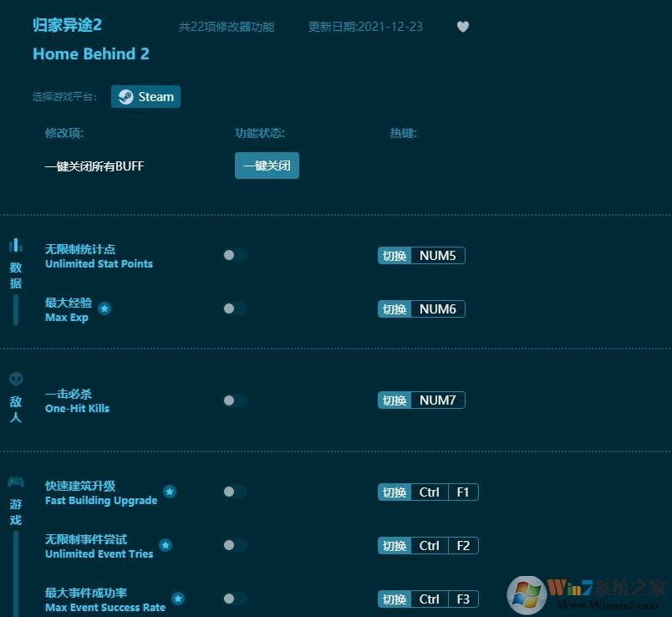This screenshot has height=617, width=672.
Task: Switch to the 敌人 sidebar section
Action: click(15, 409)
